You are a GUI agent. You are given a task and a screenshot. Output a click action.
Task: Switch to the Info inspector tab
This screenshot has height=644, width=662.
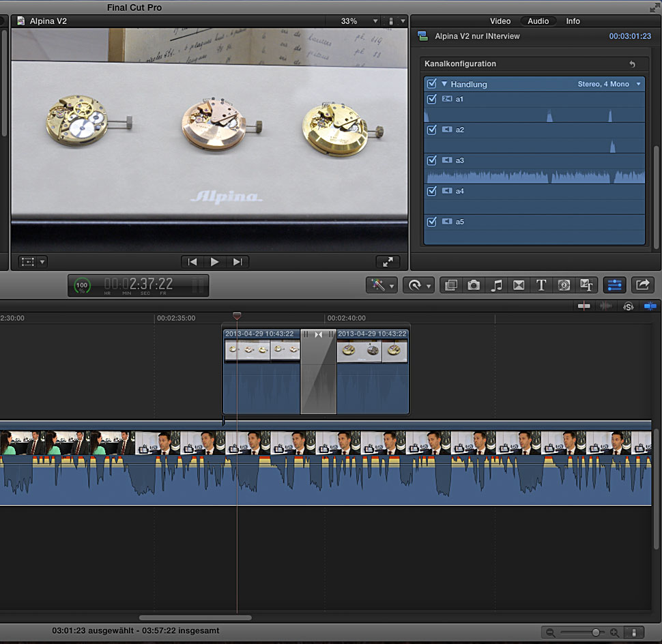coord(573,21)
